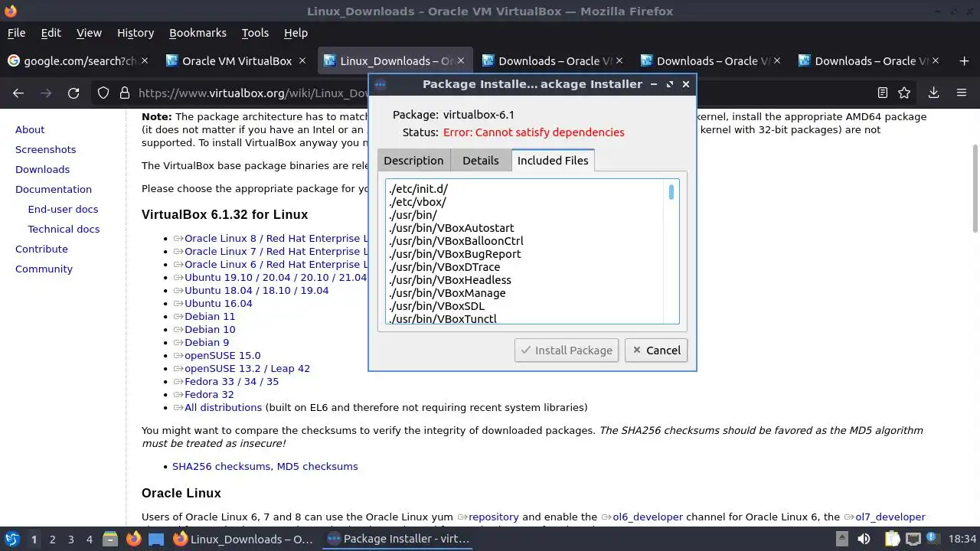Close the Oracle VM VirtualBox tab
Screen dimensions: 980x551
302,60
